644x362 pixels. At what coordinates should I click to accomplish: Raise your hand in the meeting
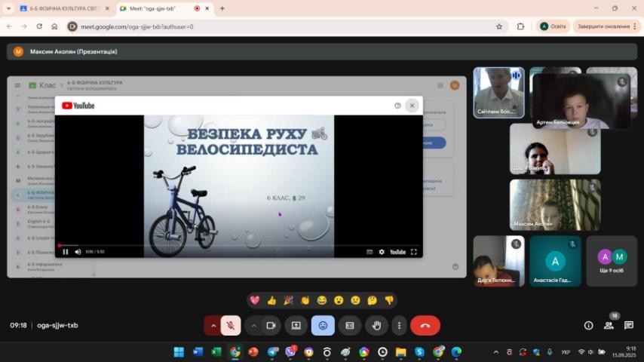(376, 326)
